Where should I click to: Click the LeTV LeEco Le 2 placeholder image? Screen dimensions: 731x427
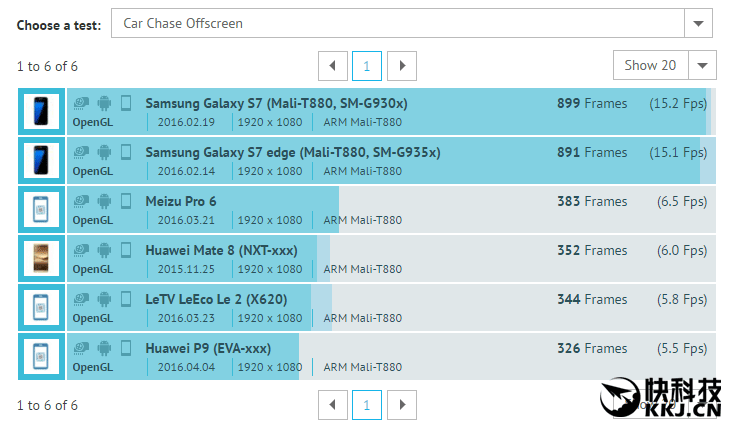41,308
